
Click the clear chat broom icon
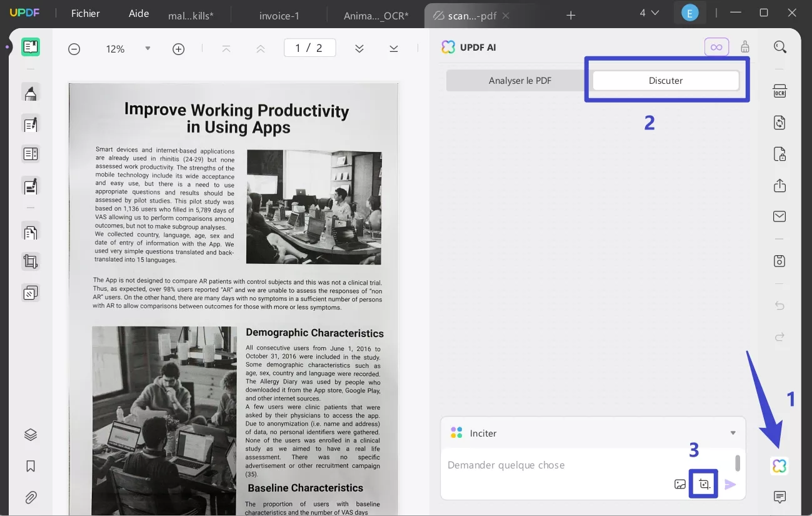(745, 47)
